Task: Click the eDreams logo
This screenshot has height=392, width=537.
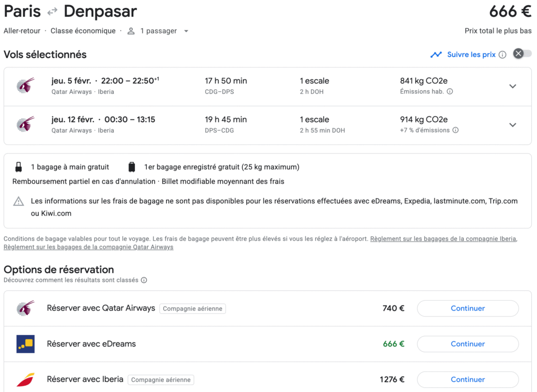Action: [26, 344]
